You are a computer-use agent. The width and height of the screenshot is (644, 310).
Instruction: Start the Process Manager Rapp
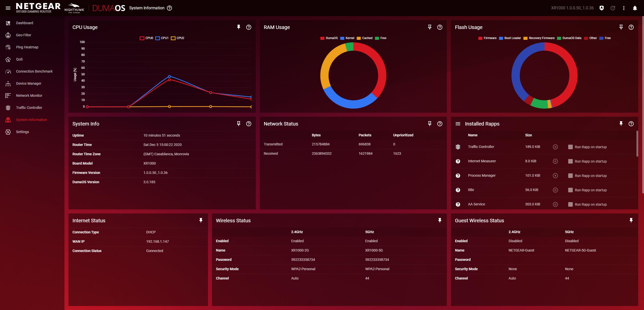(x=555, y=176)
